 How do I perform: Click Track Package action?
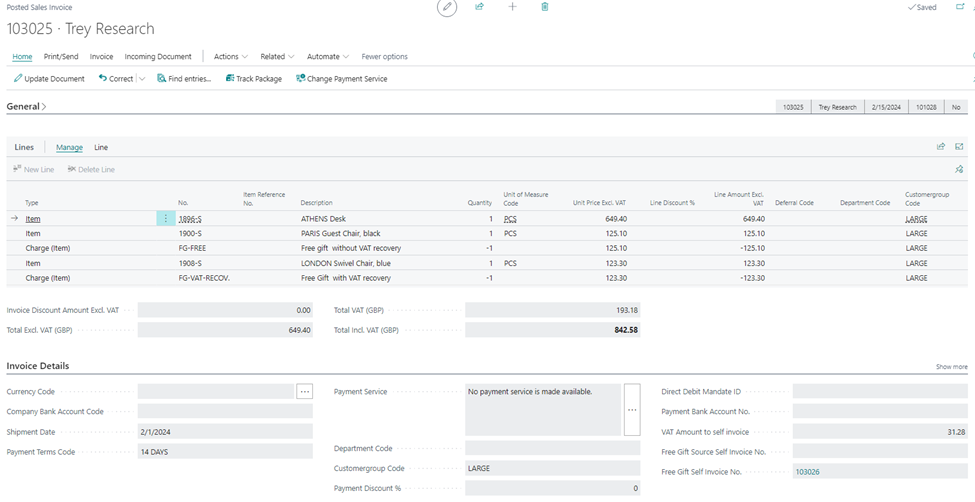click(254, 78)
